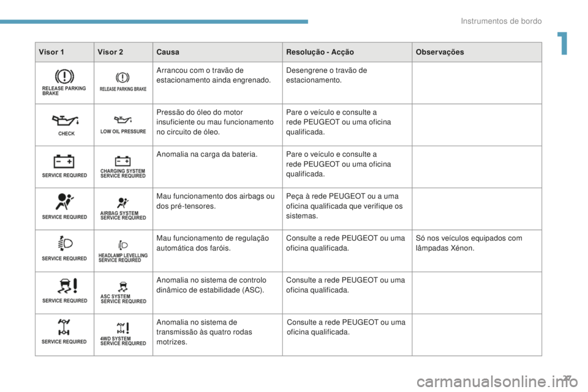588x392 pixels.
Task: Click the 'Observações' column header
Action: tap(440, 52)
